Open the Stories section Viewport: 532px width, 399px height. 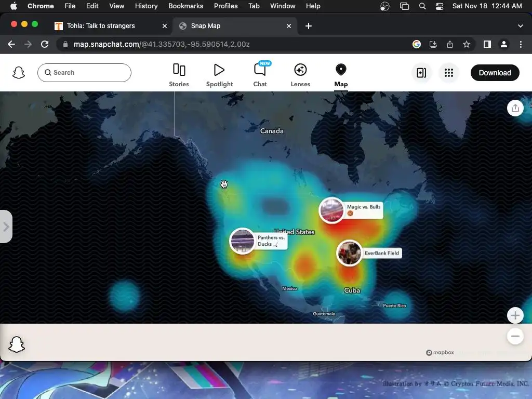(x=179, y=75)
